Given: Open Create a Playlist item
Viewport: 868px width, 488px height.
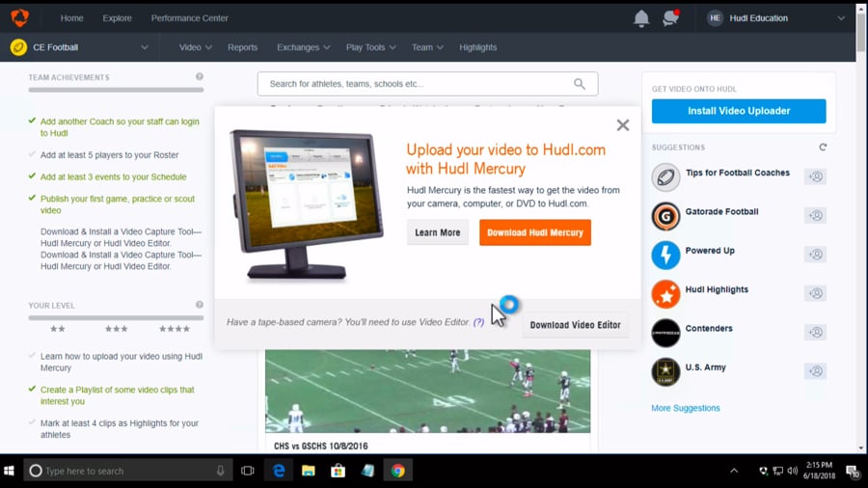Looking at the screenshot, I should [x=118, y=395].
